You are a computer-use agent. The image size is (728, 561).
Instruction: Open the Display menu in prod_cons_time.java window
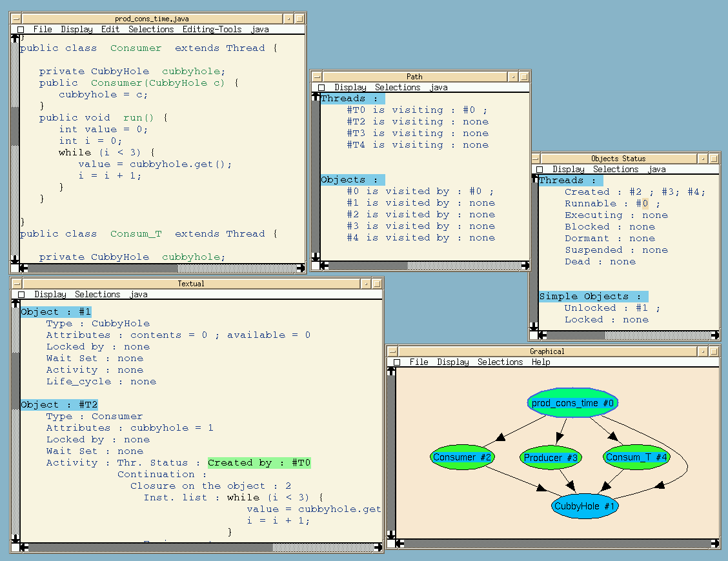tap(77, 29)
